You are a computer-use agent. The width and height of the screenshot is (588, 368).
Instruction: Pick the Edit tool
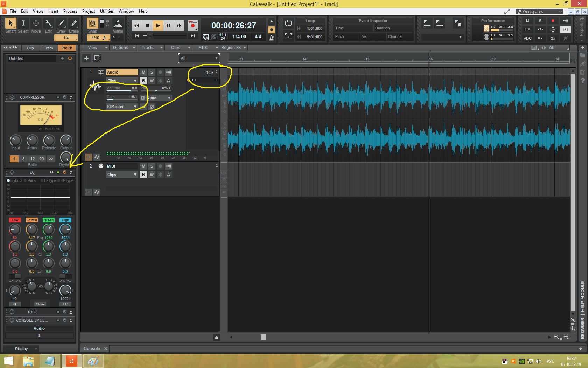[49, 23]
